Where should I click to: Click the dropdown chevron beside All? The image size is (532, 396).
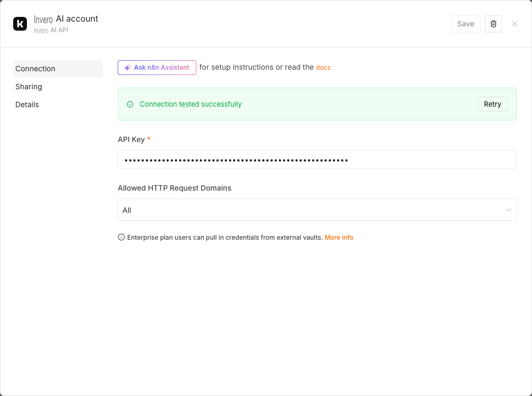click(508, 210)
